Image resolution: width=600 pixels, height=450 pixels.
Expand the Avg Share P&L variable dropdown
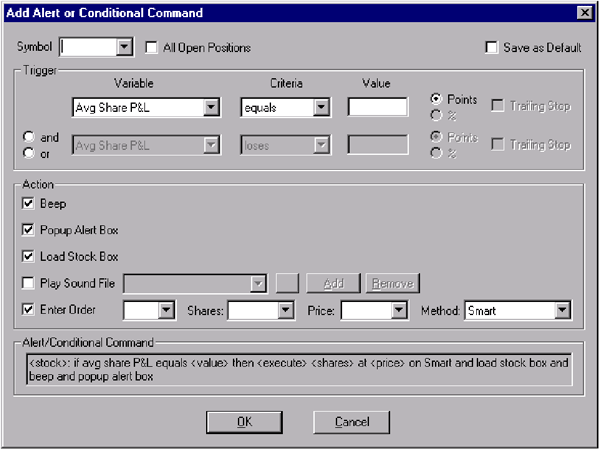pyautogui.click(x=210, y=107)
